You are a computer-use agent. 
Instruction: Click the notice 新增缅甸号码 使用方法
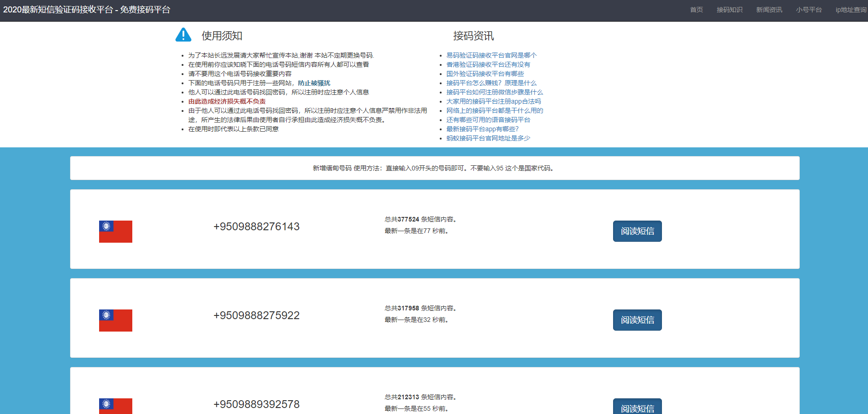(x=434, y=168)
